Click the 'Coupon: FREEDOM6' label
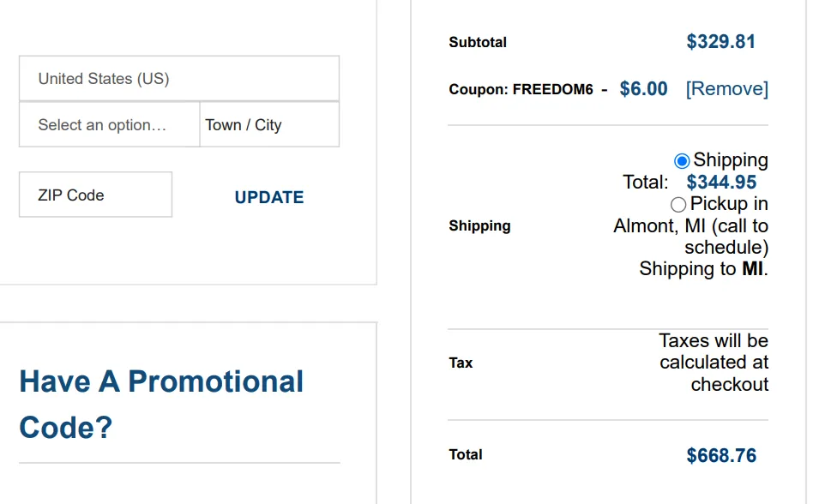This screenshot has height=504, width=825. point(521,90)
